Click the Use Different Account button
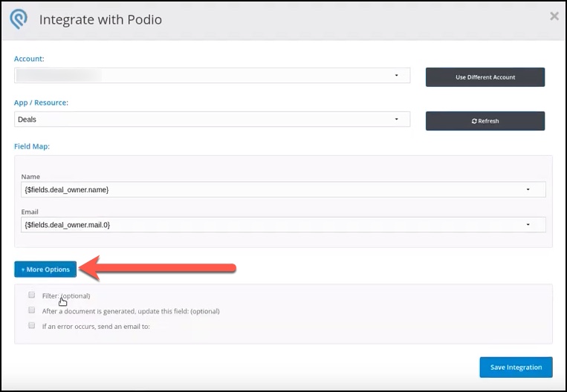The image size is (567, 392). (x=485, y=77)
